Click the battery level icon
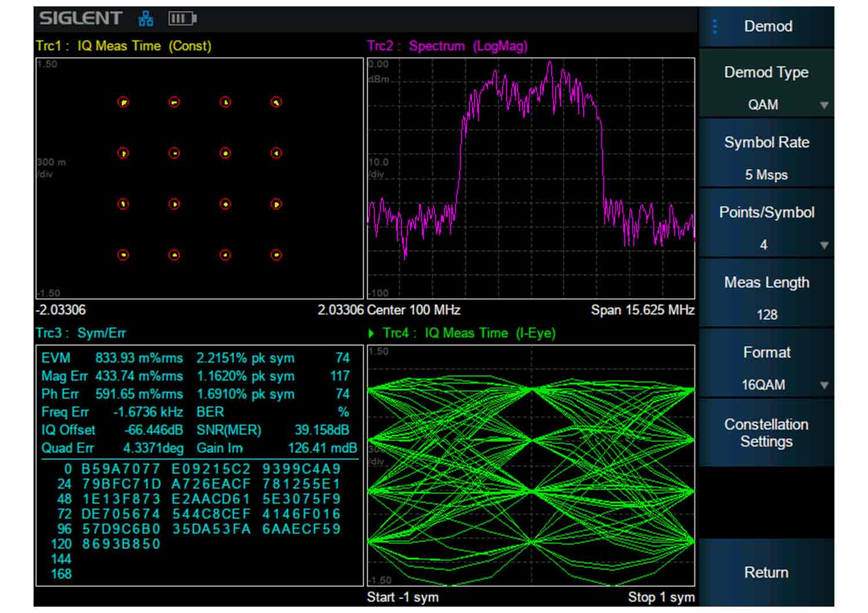The height and width of the screenshot is (613, 868). [x=182, y=19]
